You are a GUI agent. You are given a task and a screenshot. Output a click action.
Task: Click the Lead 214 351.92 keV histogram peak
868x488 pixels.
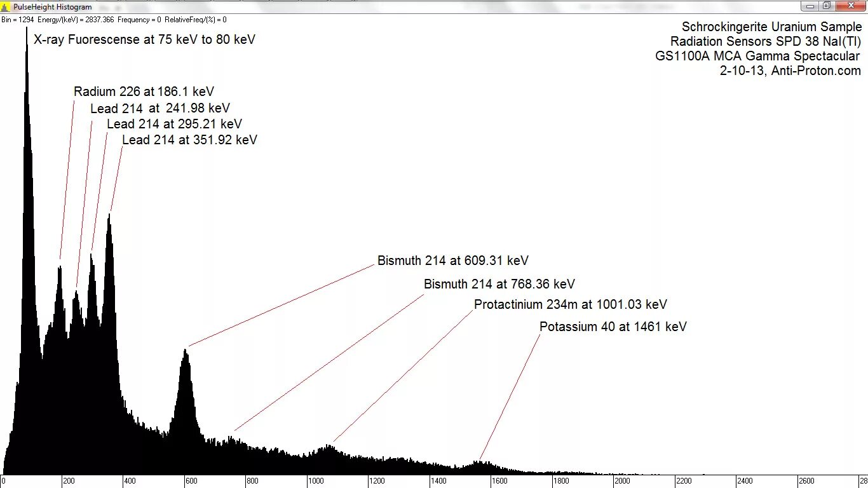tap(109, 343)
